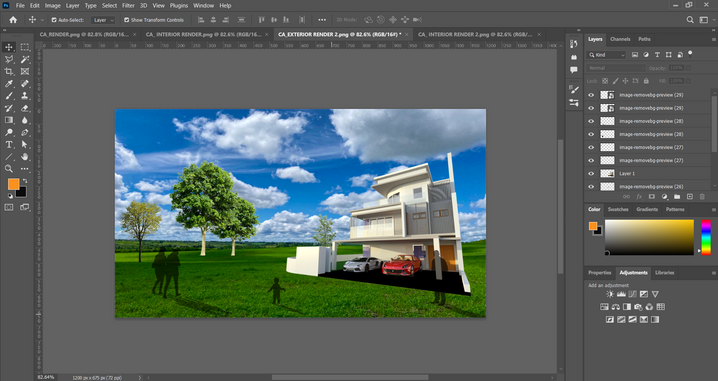This screenshot has width=718, height=381.
Task: Select the Zoom tool in toolbar
Action: tap(9, 169)
